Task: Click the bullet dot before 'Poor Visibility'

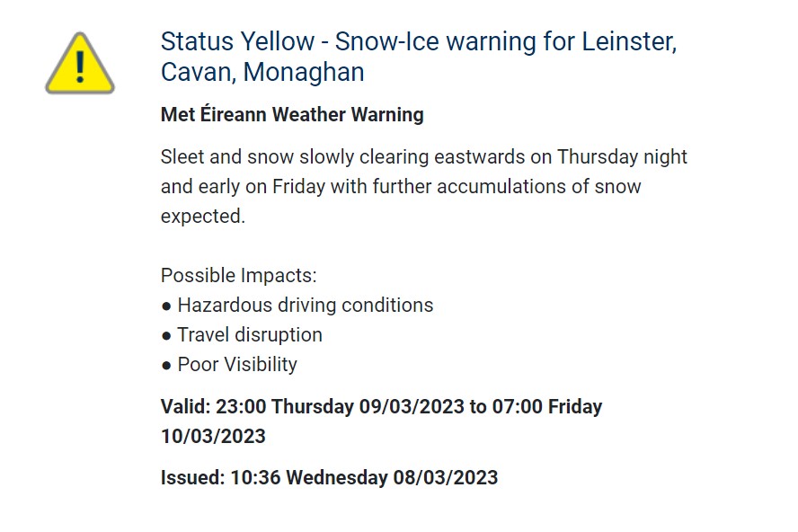Action: pyautogui.click(x=166, y=366)
